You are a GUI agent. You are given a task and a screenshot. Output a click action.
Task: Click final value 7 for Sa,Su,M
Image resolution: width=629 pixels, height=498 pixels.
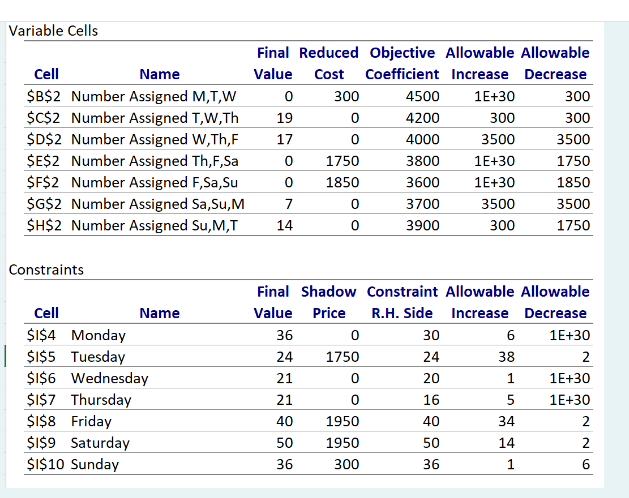tap(288, 204)
